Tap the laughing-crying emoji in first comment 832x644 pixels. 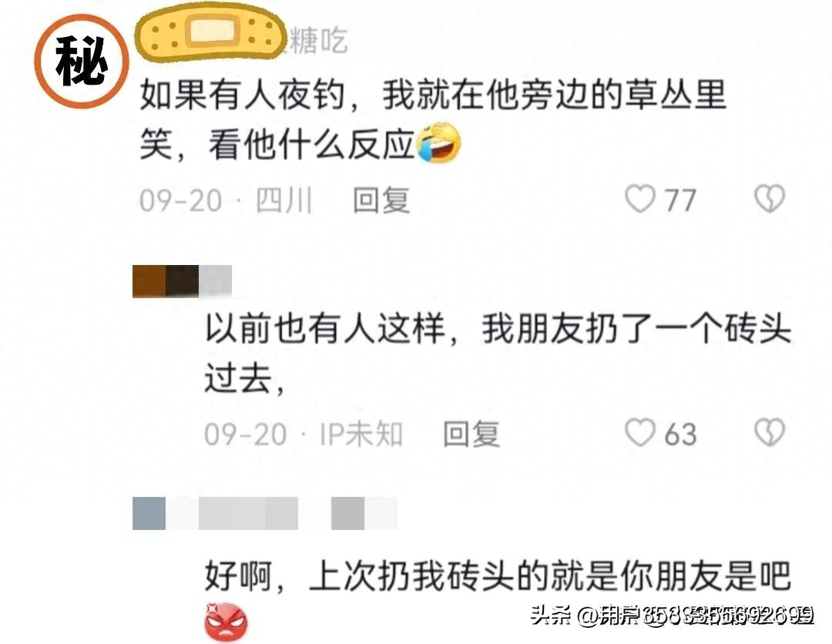click(x=438, y=143)
